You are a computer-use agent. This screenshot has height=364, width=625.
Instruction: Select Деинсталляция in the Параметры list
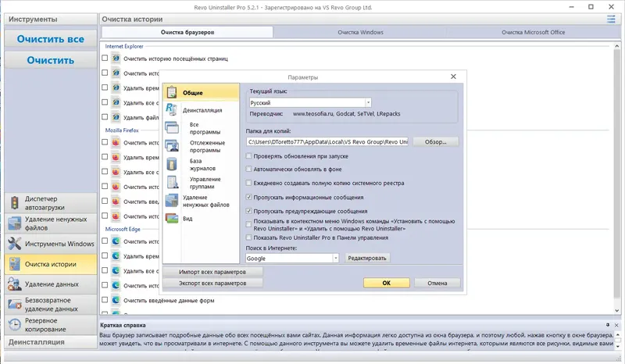point(202,110)
